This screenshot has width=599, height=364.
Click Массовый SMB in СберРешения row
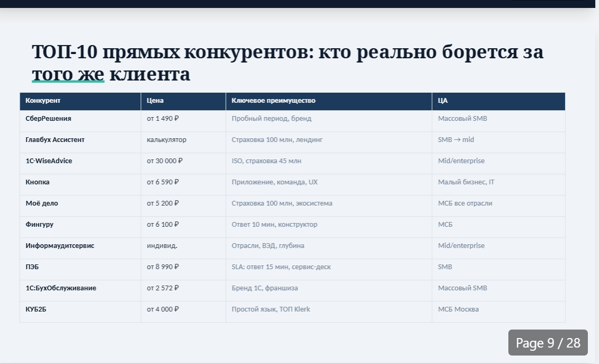pyautogui.click(x=498, y=121)
